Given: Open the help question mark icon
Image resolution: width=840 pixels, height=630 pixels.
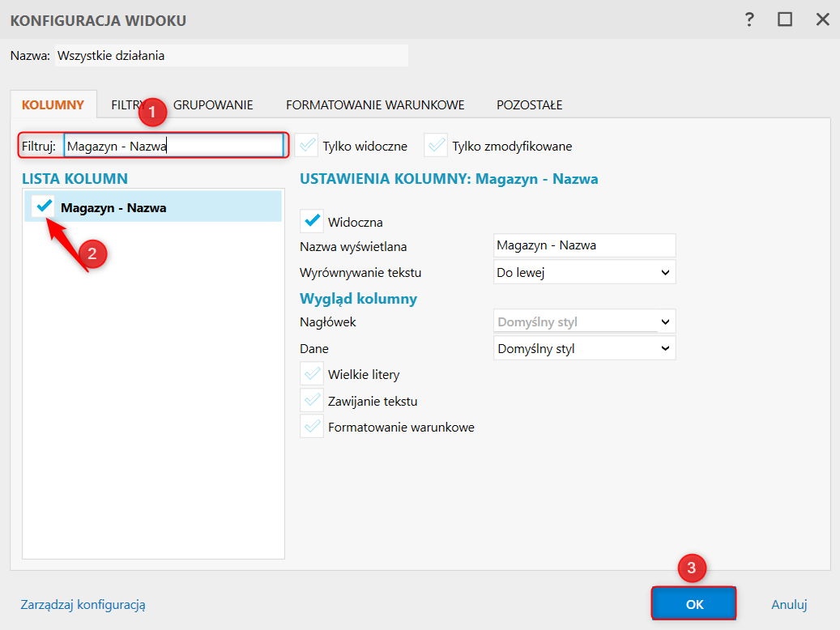Looking at the screenshot, I should [x=749, y=19].
